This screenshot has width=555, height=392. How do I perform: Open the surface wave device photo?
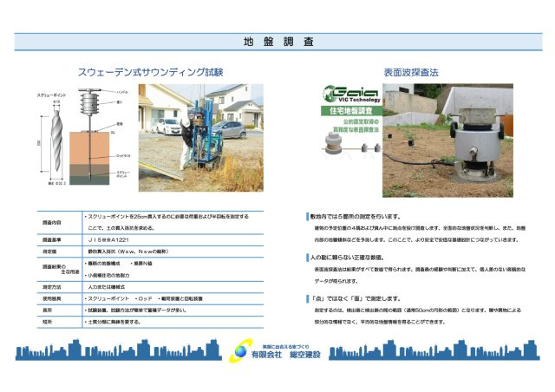447,140
